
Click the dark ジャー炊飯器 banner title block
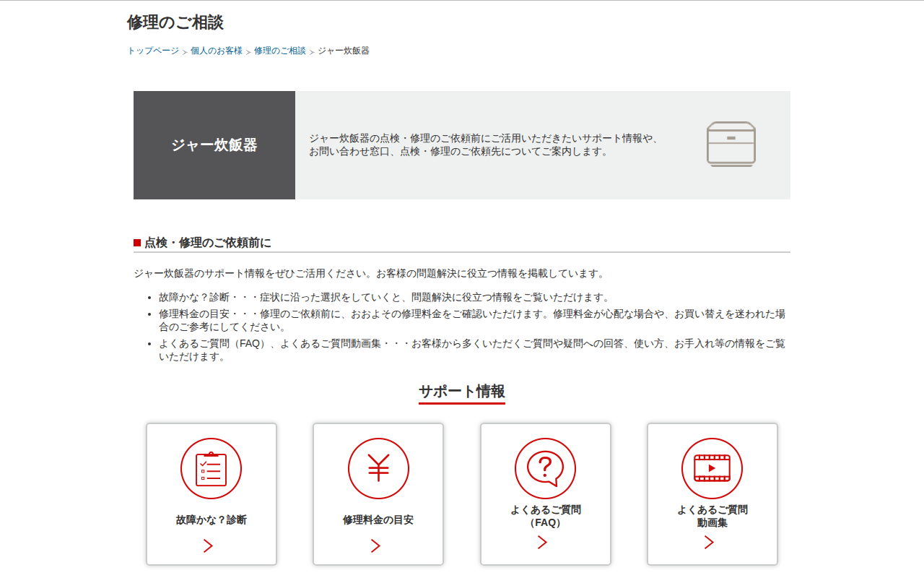tap(214, 145)
